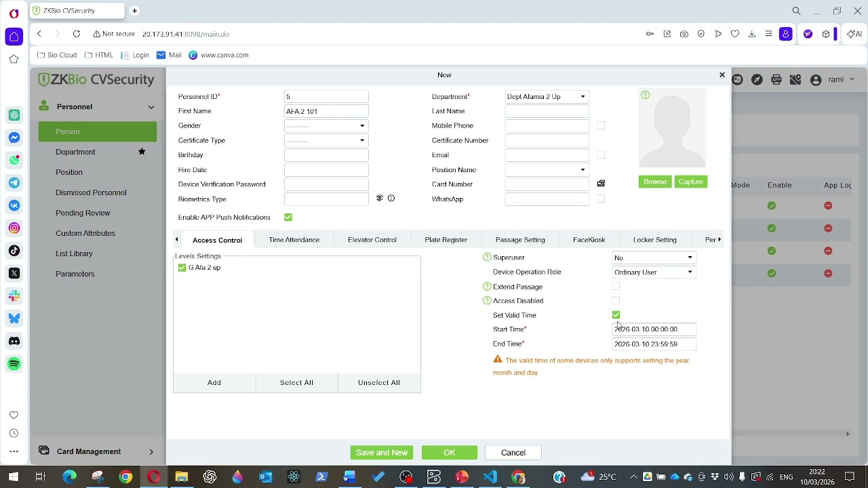Open X (Twitter) in Opera sidebar
The image size is (868, 488).
click(14, 273)
